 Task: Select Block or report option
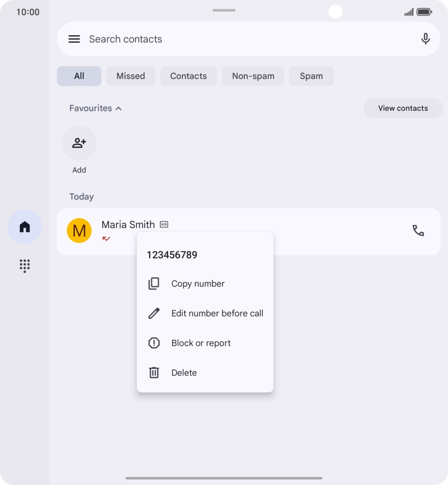click(x=200, y=343)
